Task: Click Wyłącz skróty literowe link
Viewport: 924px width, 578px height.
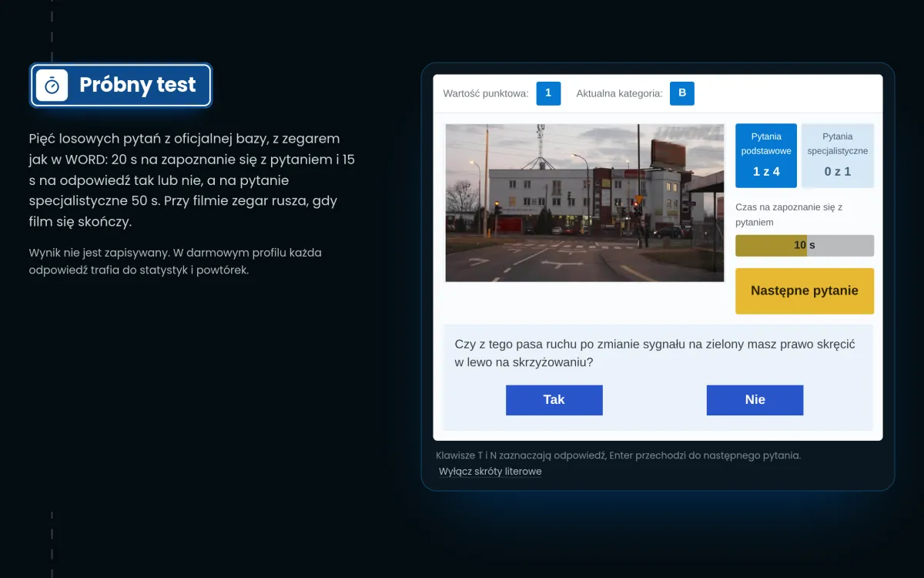Action: 490,472
